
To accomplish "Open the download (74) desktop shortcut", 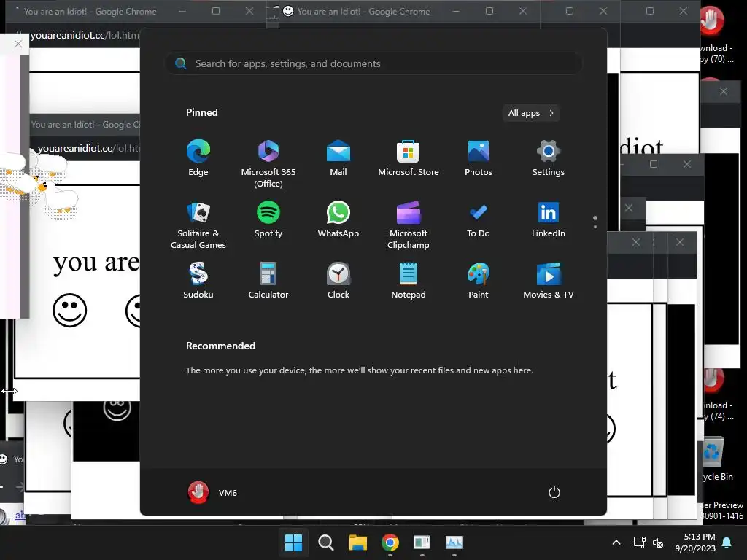I will (x=719, y=395).
